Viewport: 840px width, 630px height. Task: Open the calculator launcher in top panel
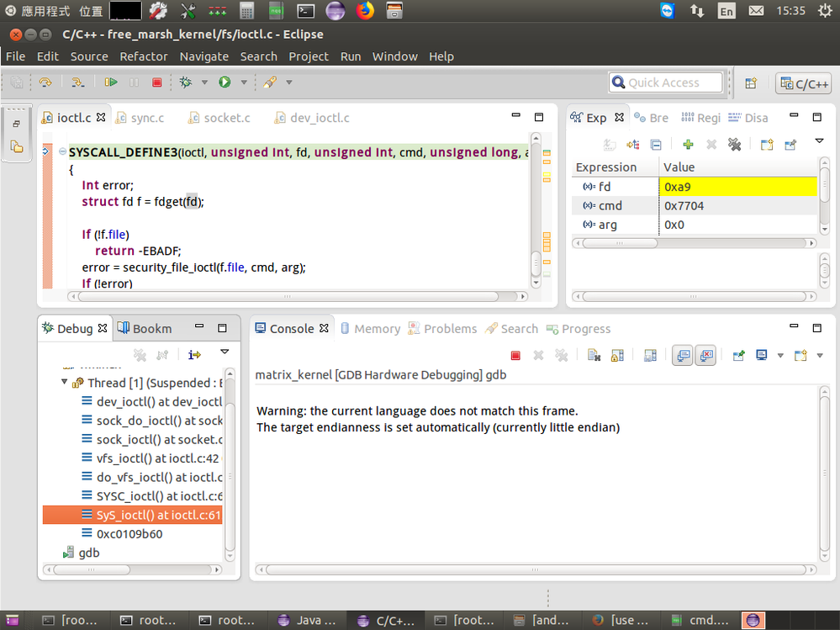tap(246, 11)
